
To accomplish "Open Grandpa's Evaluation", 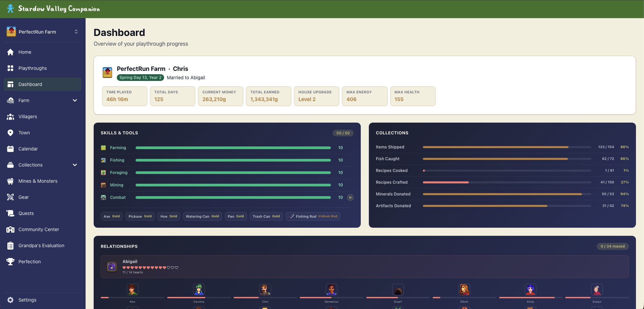I will (41, 246).
